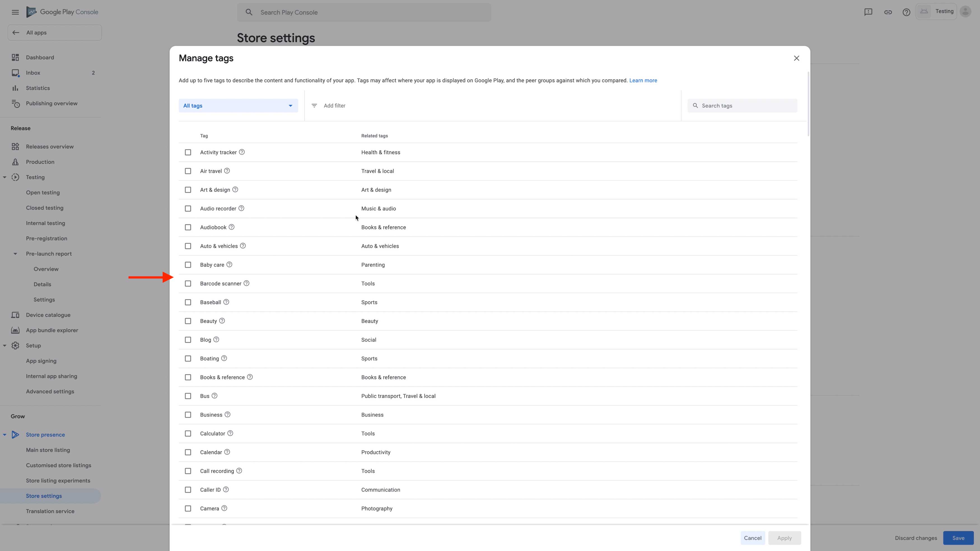Screen dimensions: 980x551
Task: Collapse the Store presence section
Action: [4, 435]
